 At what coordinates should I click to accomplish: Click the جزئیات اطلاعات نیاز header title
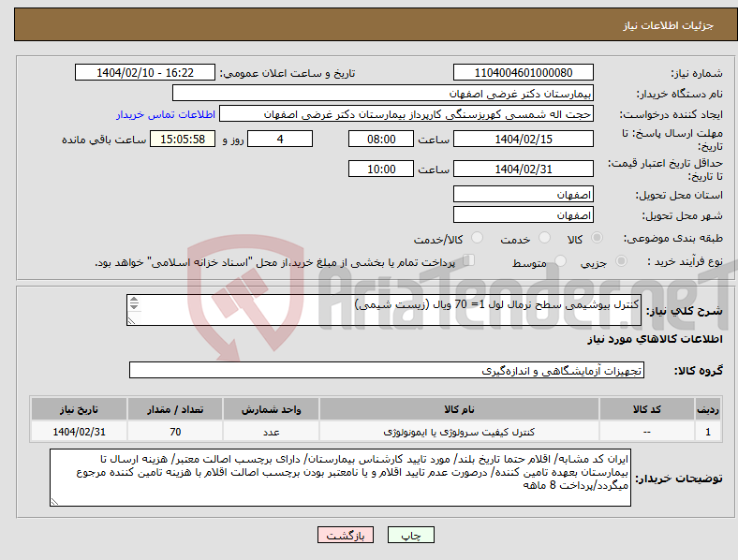(668, 25)
